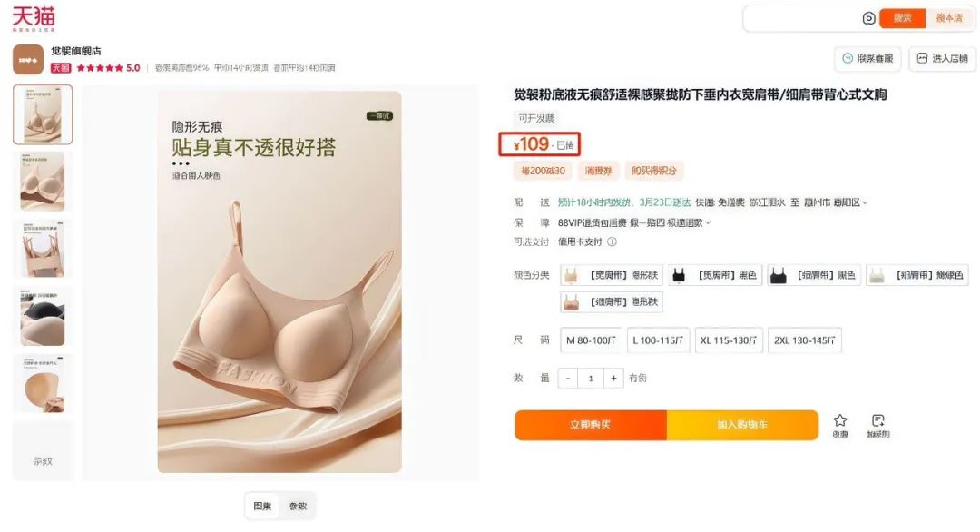The image size is (980, 532).
Task: Increase quantity with plus button
Action: point(613,379)
